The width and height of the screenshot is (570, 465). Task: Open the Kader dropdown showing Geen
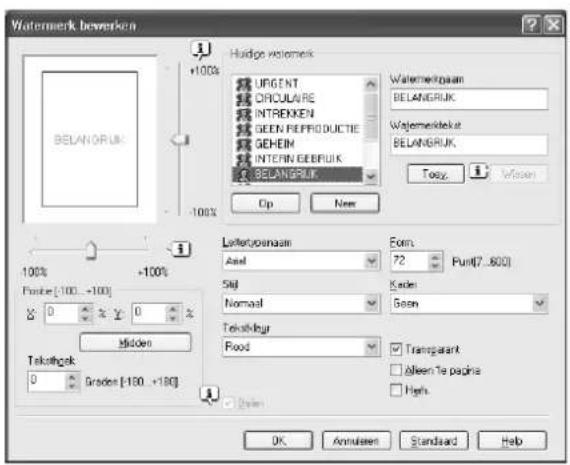pyautogui.click(x=540, y=303)
